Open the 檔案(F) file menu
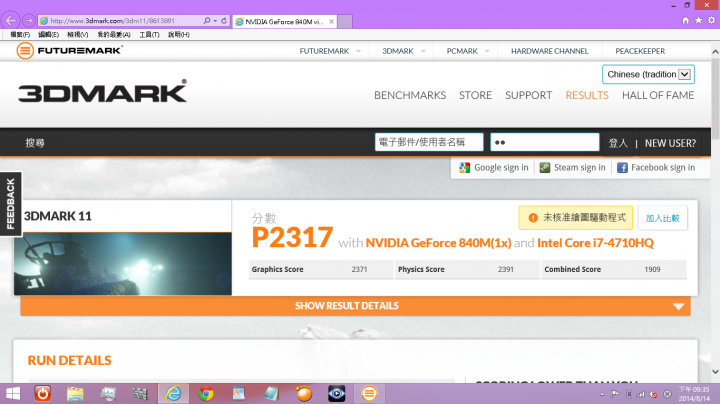 (20, 34)
